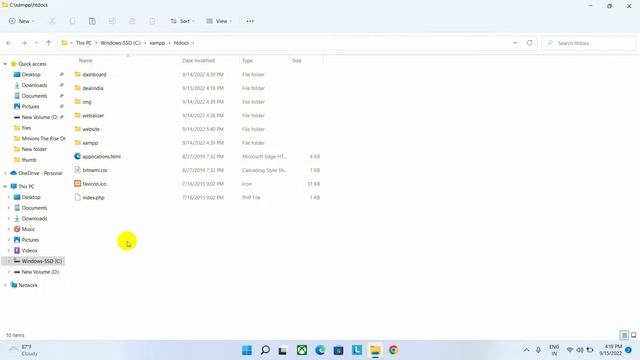Switch to Large icons view in status bar

[633, 336]
